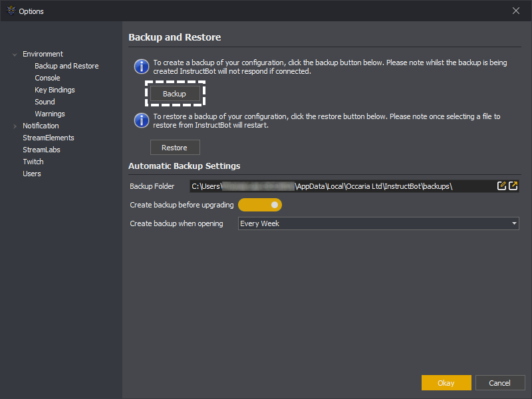Confirm with the Okay button

tap(446, 383)
